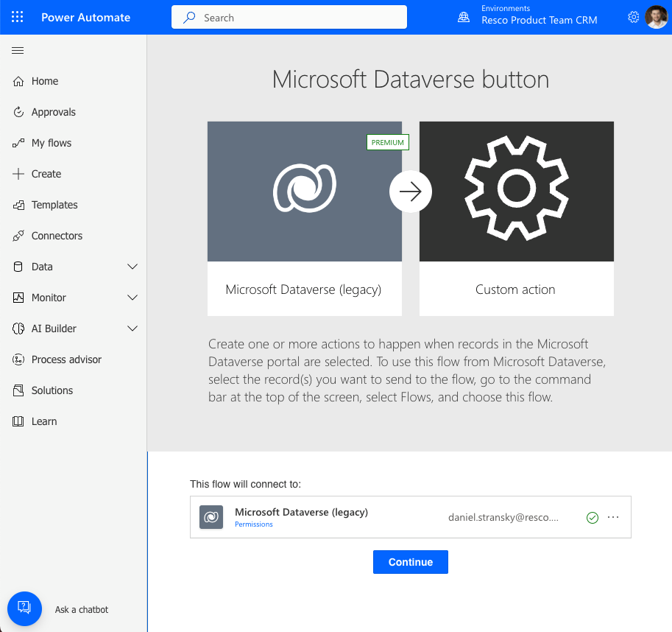The width and height of the screenshot is (672, 632).
Task: Open the settings gear icon
Action: 633,17
